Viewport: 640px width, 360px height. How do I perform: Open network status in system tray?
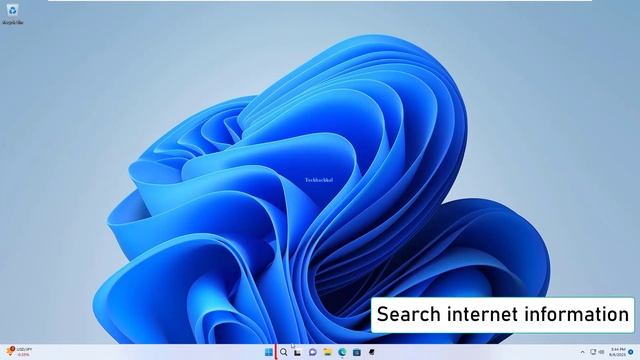tap(593, 352)
